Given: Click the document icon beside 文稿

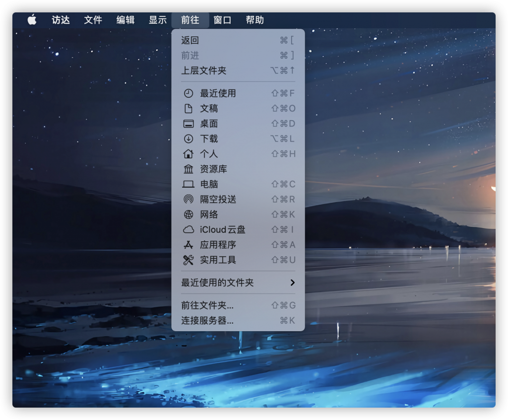Looking at the screenshot, I should (x=189, y=109).
